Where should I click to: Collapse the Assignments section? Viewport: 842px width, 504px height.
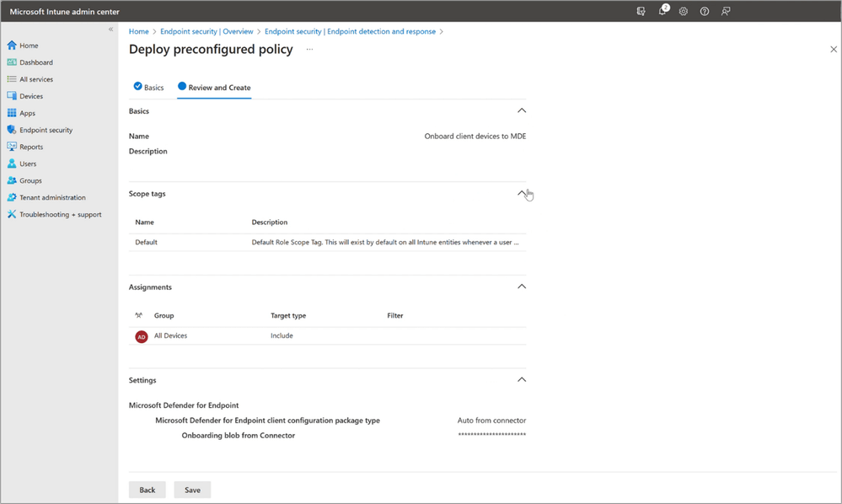pos(522,287)
